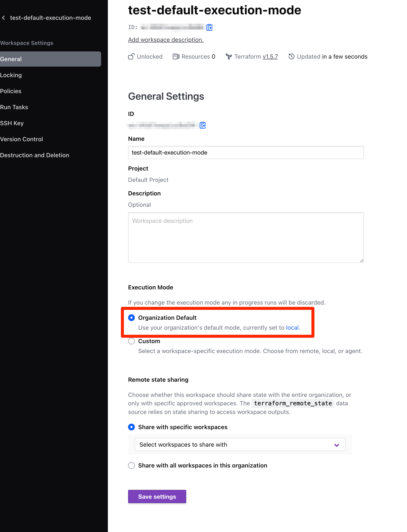Open the local execution mode link

(x=292, y=327)
